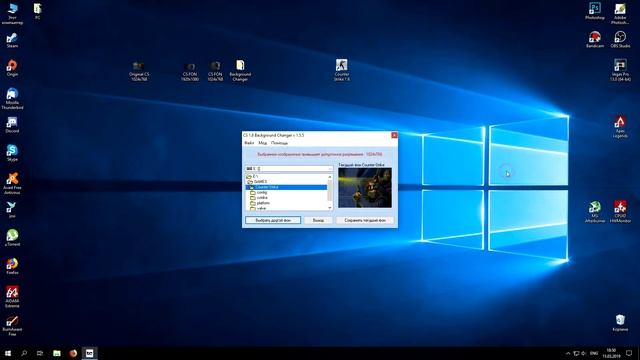
Task: Select the Vegas Pro desktop icon
Action: 620,70
